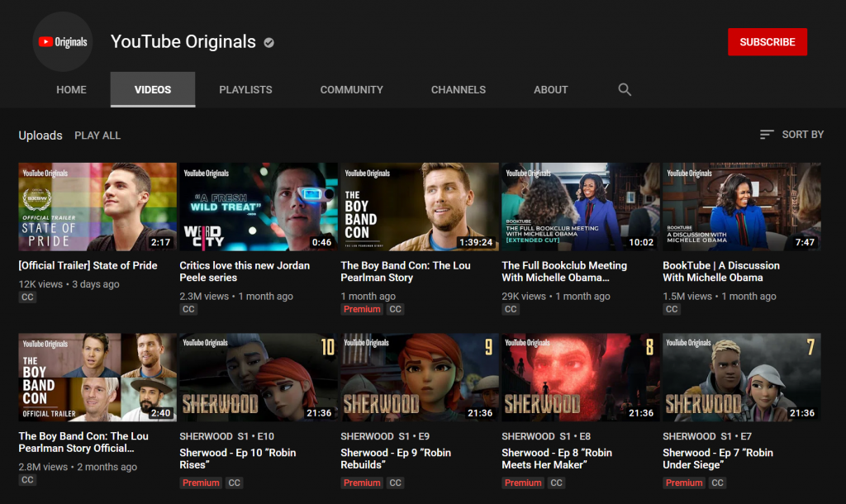Click Play All for uploads
This screenshot has width=846, height=504.
(x=97, y=136)
